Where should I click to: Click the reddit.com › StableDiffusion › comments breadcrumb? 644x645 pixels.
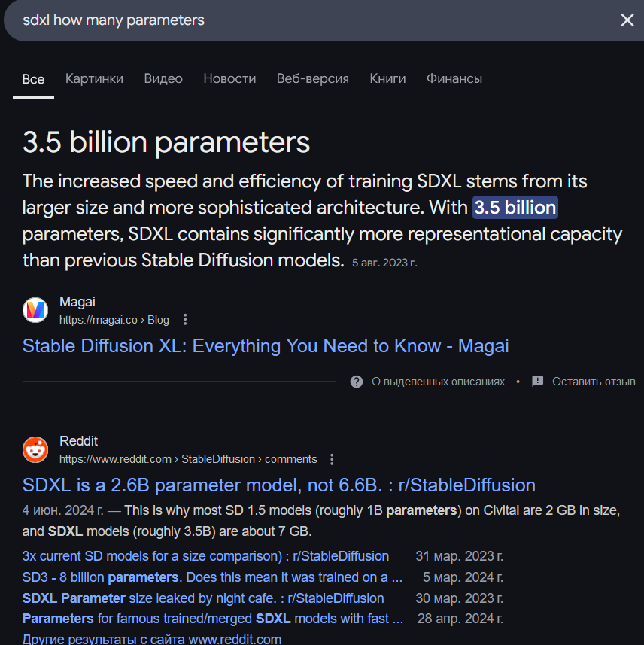(x=188, y=459)
